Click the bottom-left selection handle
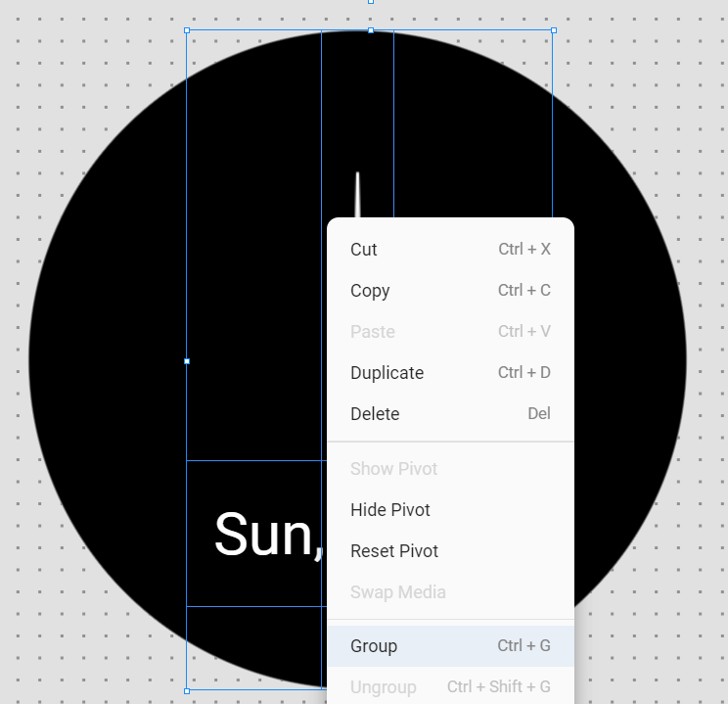Screen dimensions: 728x704 pyautogui.click(x=187, y=691)
